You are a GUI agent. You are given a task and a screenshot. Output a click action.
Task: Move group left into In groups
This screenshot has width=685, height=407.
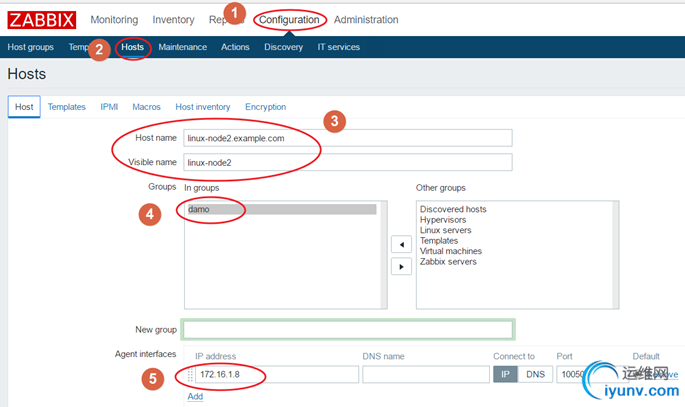(x=401, y=245)
